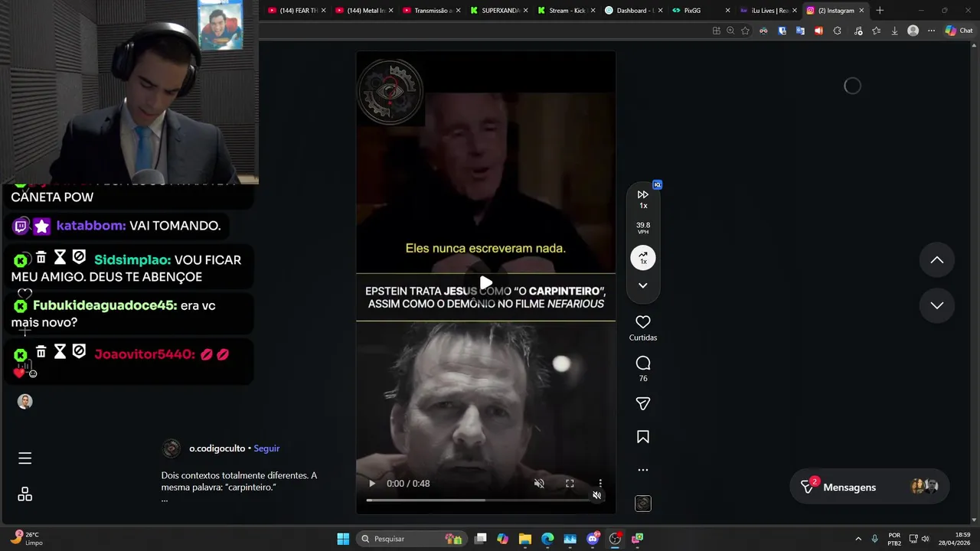Add this page to favorites star
The width and height of the screenshot is (980, 551).
pos(745,31)
